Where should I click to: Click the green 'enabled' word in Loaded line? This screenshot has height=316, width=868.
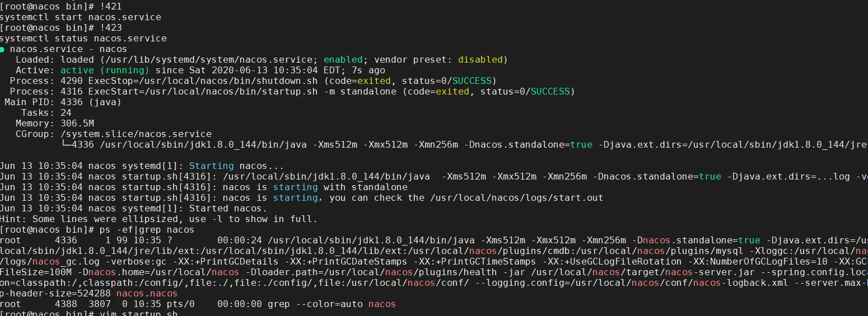tap(343, 60)
